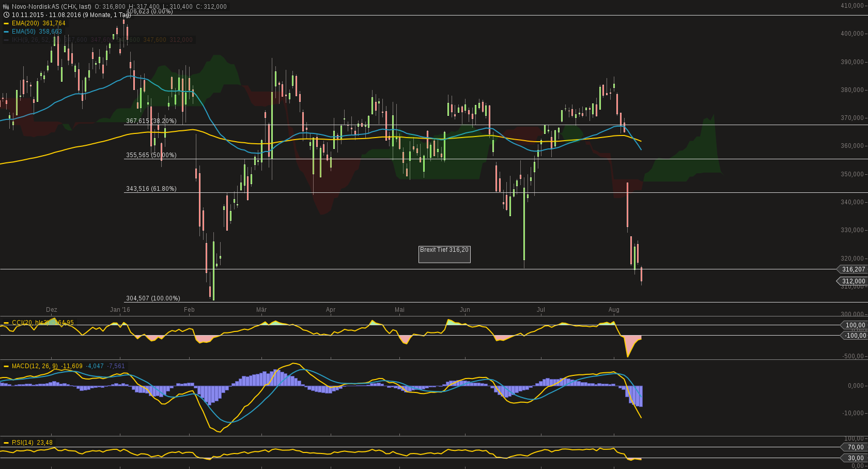Select the 316,207 price marker on right axis
The height and width of the screenshot is (469, 868).
point(853,269)
